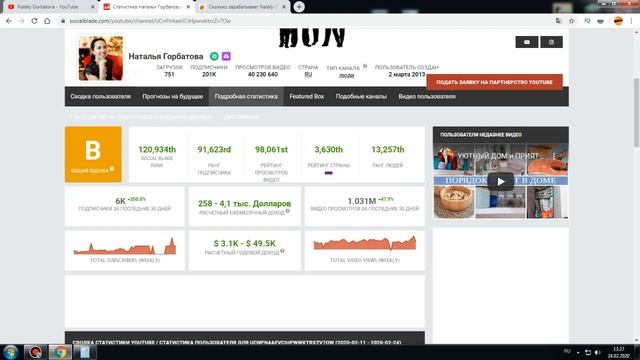Image resolution: width=640 pixels, height=360 pixels.
Task: Open the notepad file icon in taskbar
Action: [x=84, y=352]
